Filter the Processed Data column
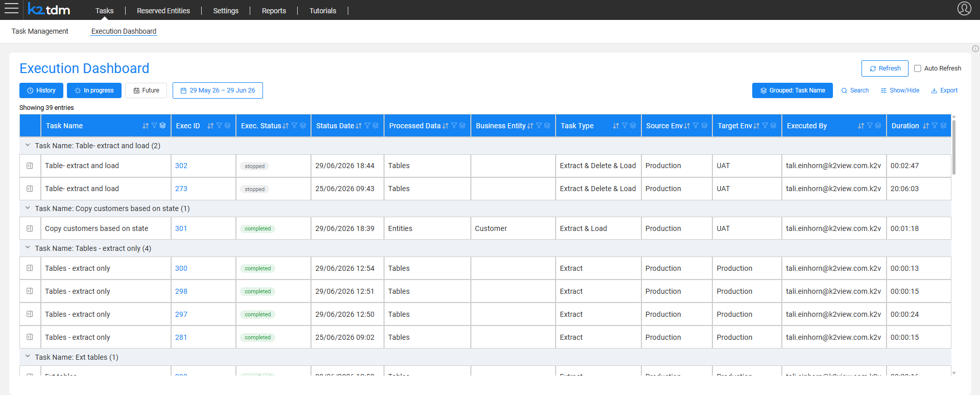The width and height of the screenshot is (980, 395). 454,126
